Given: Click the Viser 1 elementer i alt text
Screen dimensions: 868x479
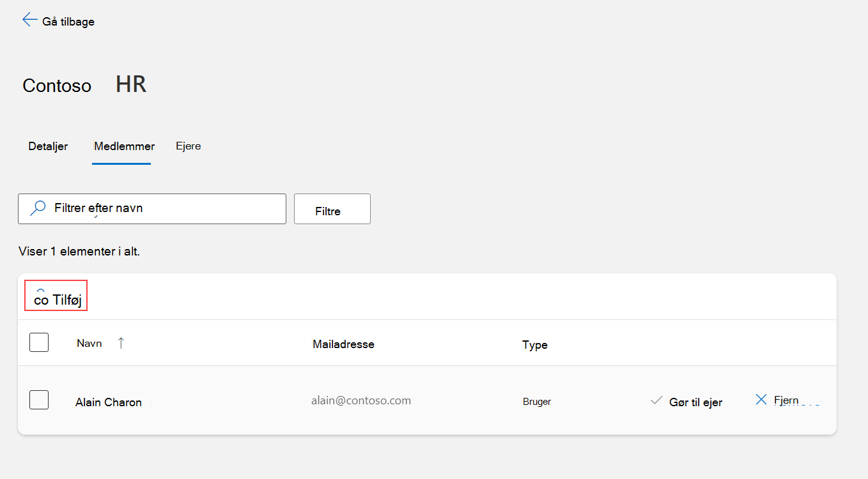Looking at the screenshot, I should click(79, 251).
